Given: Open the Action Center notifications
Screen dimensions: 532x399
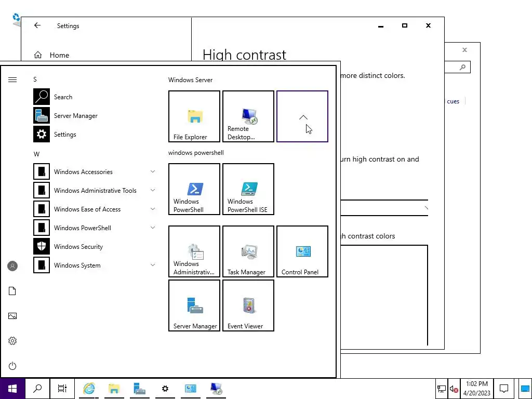Looking at the screenshot, I should coord(504,389).
